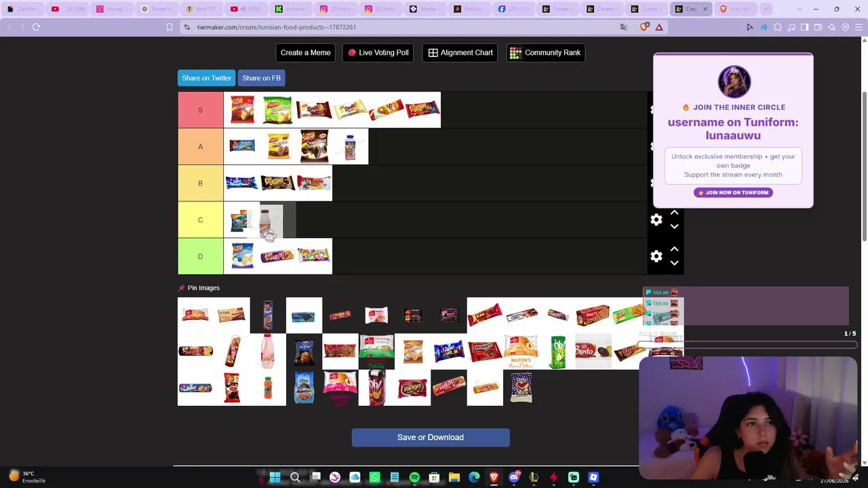Share tier list on FB
The width and height of the screenshot is (868, 488).
pyautogui.click(x=261, y=78)
